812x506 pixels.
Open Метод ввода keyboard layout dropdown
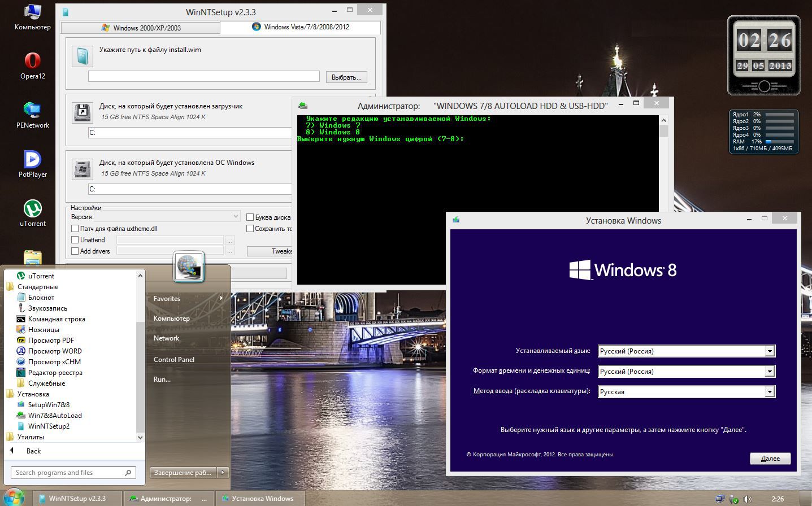pyautogui.click(x=687, y=392)
